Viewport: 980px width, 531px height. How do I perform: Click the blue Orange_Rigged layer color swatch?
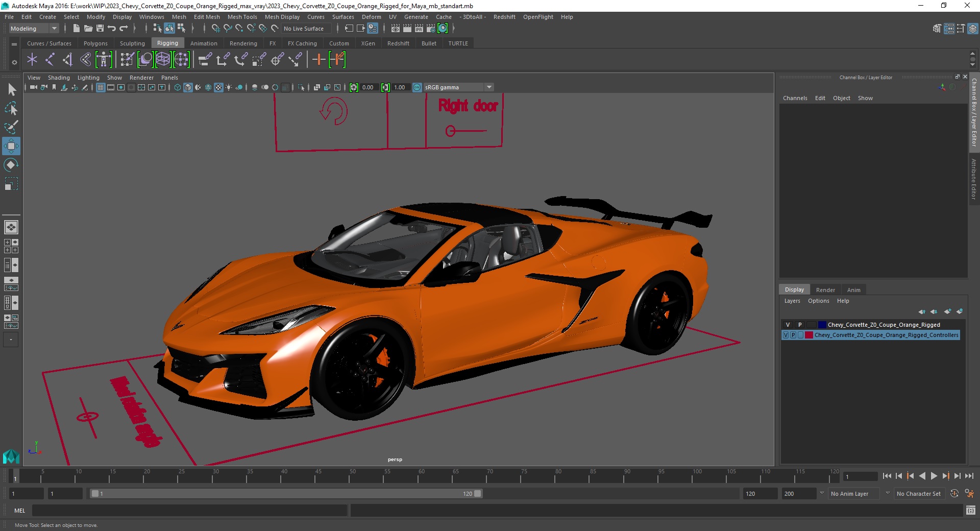[822, 325]
